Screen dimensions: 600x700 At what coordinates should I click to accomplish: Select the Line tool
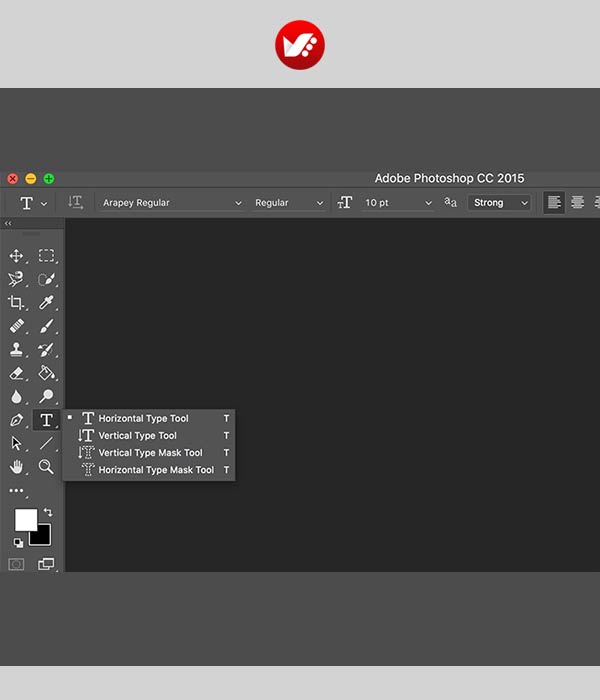point(46,443)
